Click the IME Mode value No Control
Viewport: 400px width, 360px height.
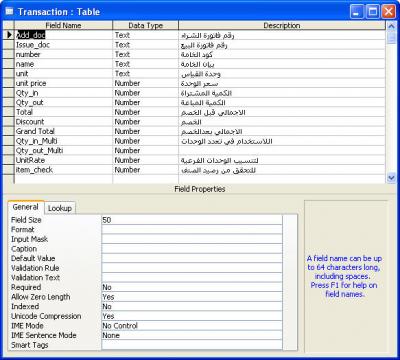click(192, 326)
